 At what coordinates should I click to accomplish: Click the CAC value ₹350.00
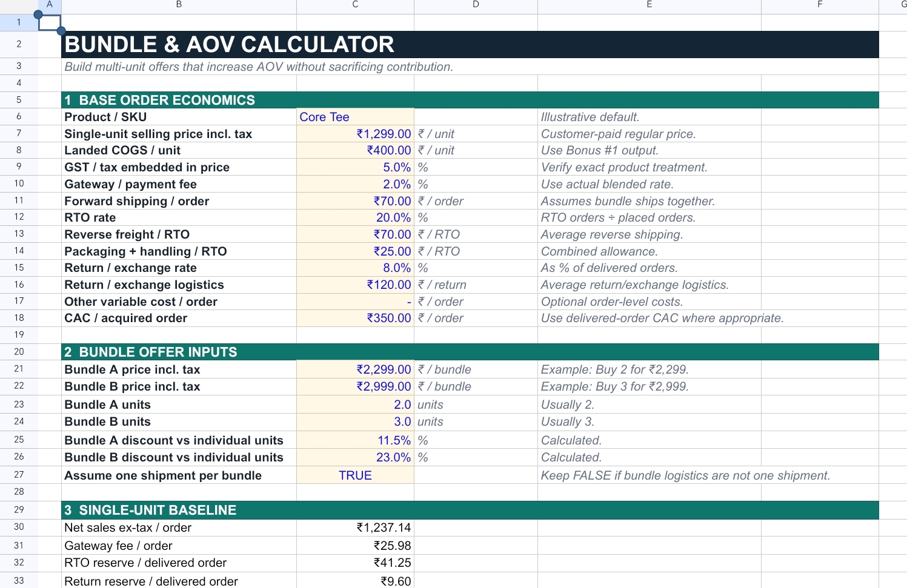tap(389, 318)
